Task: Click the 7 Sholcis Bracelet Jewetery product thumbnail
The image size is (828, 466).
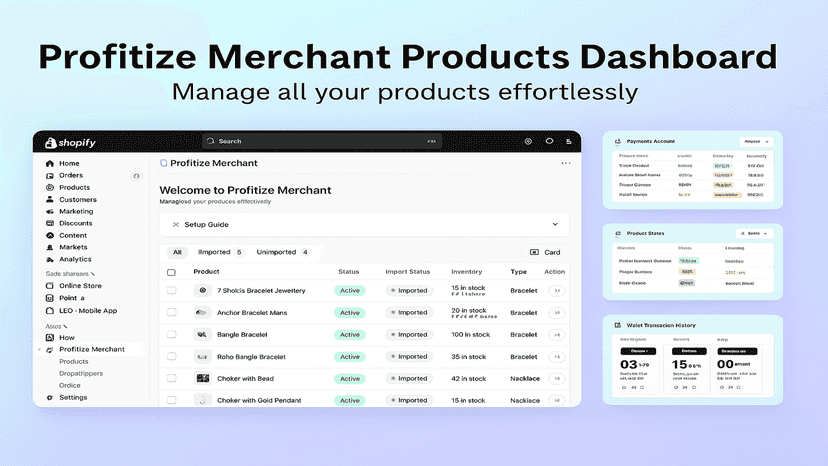Action: point(202,291)
